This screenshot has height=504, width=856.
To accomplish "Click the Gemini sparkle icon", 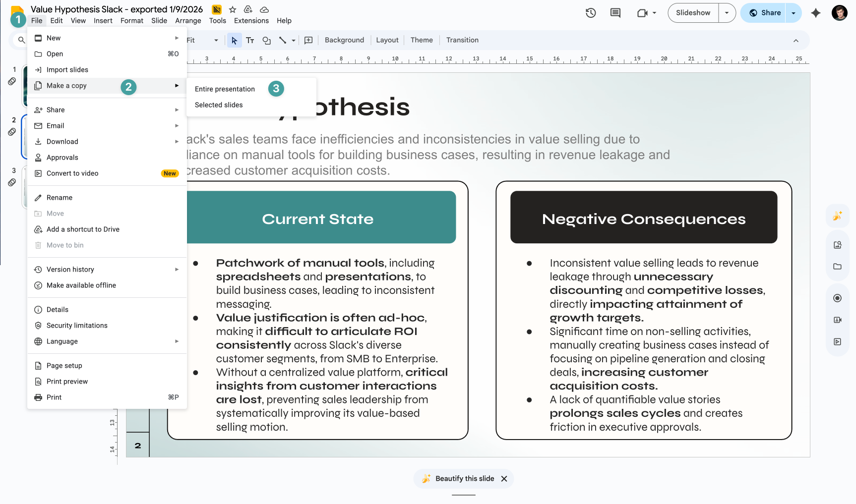I will [815, 13].
